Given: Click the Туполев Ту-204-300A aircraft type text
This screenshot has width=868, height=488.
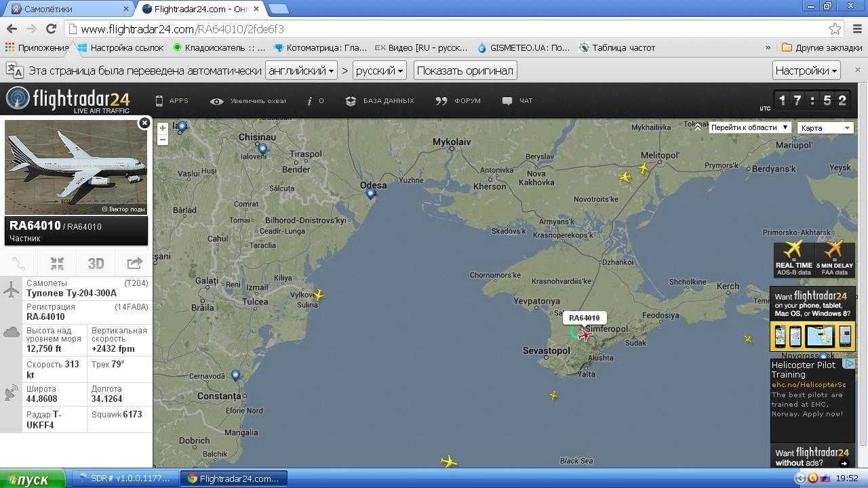Looking at the screenshot, I should (x=71, y=293).
